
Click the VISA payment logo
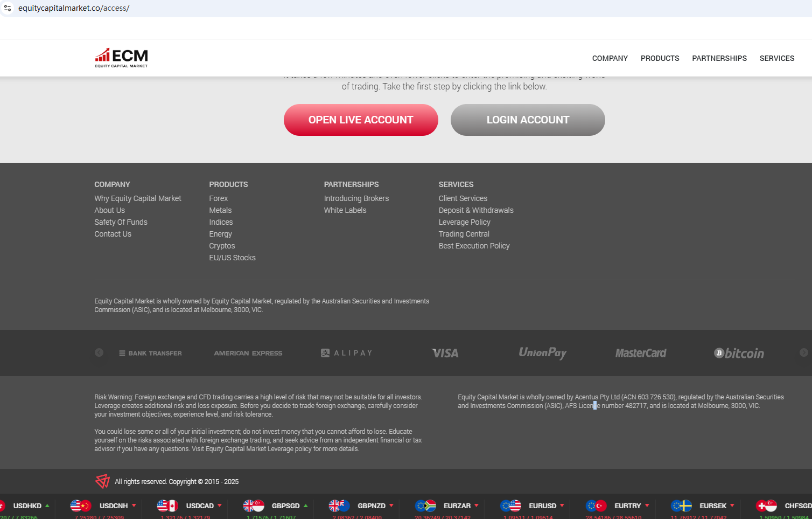445,353
